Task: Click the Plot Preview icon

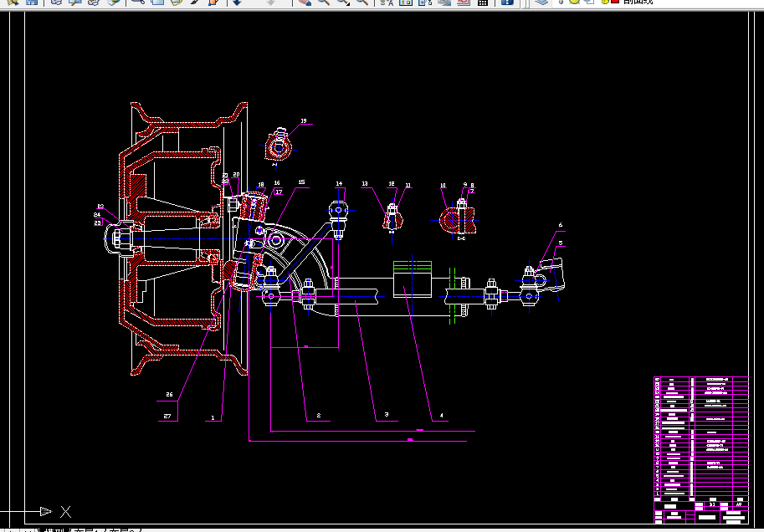Action: click(x=75, y=2)
